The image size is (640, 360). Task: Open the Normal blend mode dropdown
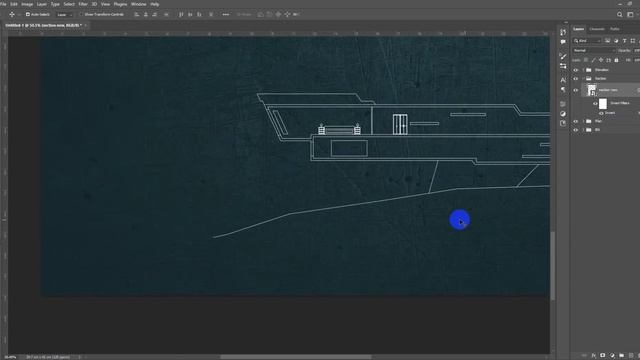click(x=593, y=51)
